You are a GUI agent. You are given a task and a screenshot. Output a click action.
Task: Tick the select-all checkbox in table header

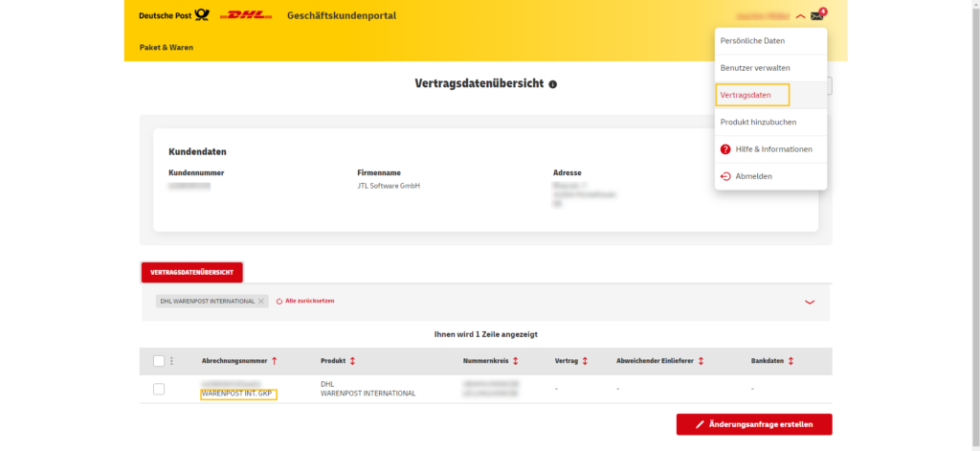pyautogui.click(x=159, y=361)
